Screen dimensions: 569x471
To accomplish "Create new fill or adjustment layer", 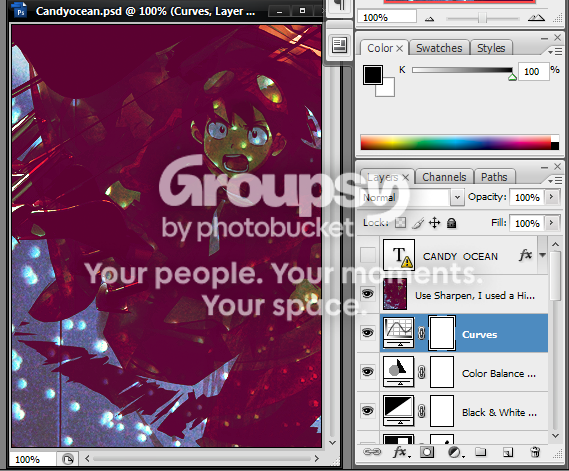I will pos(455,452).
